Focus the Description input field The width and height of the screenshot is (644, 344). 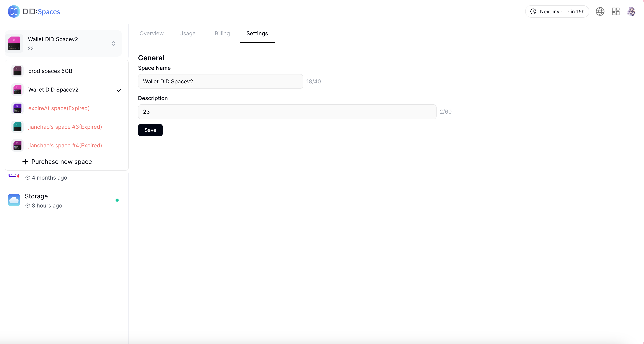coord(287,112)
